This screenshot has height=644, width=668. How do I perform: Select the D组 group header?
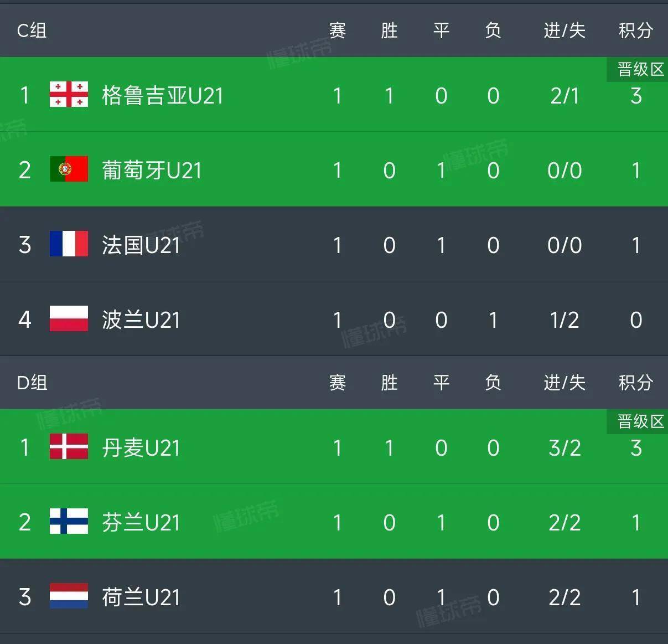click(31, 383)
